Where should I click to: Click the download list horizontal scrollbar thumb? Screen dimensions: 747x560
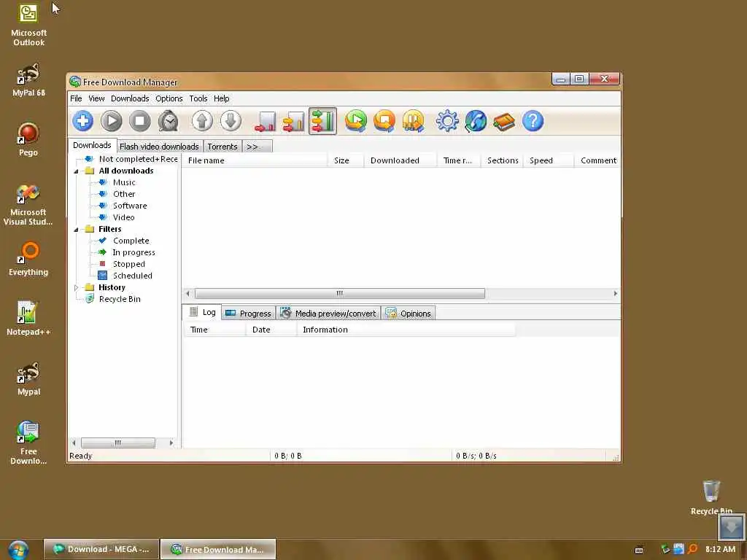(x=340, y=294)
